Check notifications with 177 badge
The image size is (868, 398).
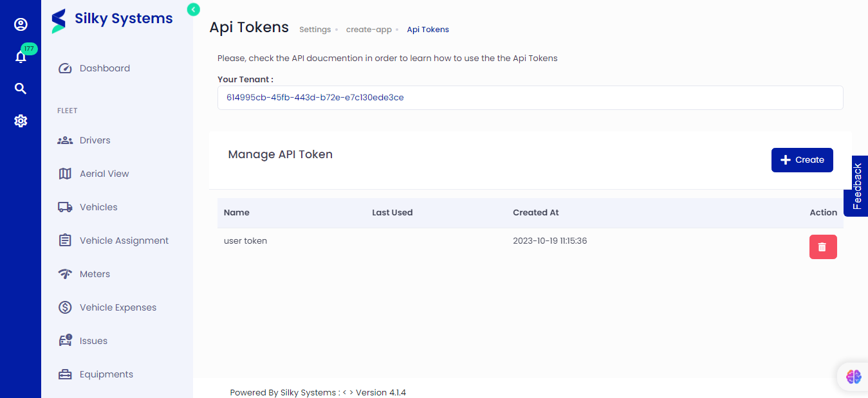[x=21, y=57]
